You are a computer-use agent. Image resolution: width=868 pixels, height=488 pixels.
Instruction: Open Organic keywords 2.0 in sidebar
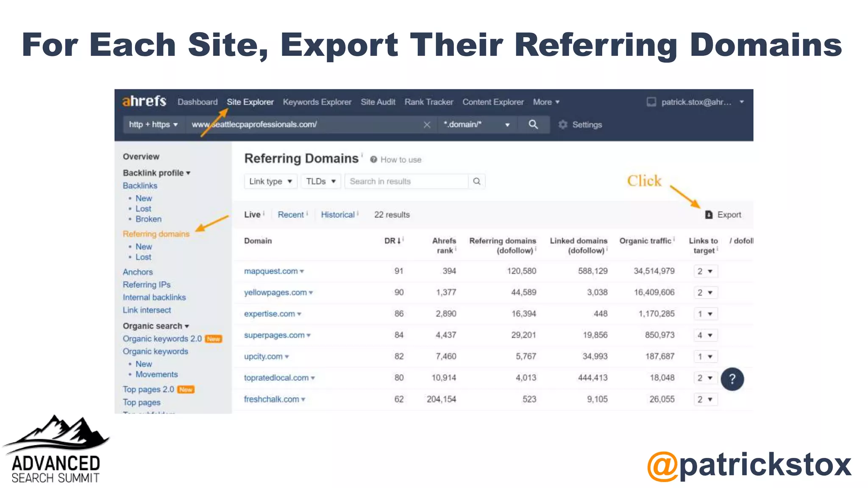pos(162,339)
